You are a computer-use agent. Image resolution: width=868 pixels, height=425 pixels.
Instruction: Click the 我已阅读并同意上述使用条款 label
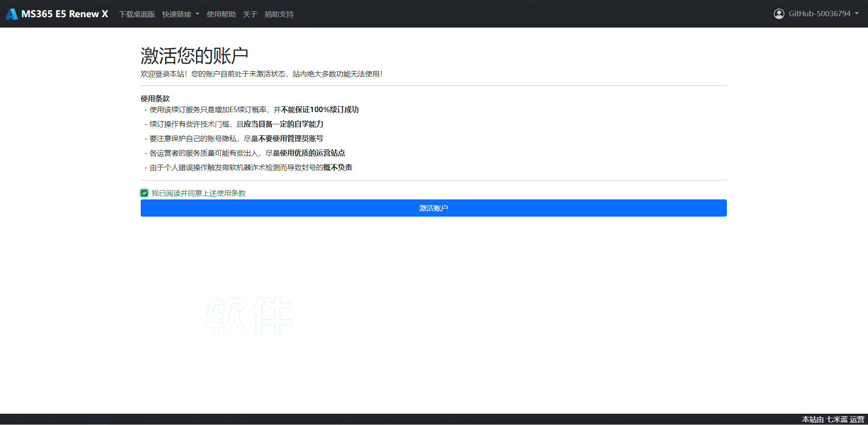198,193
